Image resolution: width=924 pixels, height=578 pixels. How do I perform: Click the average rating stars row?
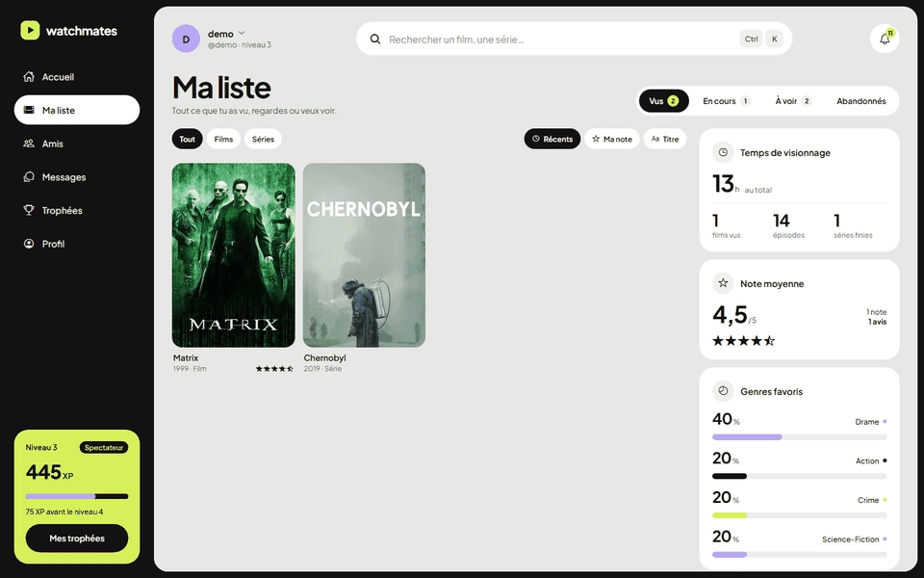(743, 340)
